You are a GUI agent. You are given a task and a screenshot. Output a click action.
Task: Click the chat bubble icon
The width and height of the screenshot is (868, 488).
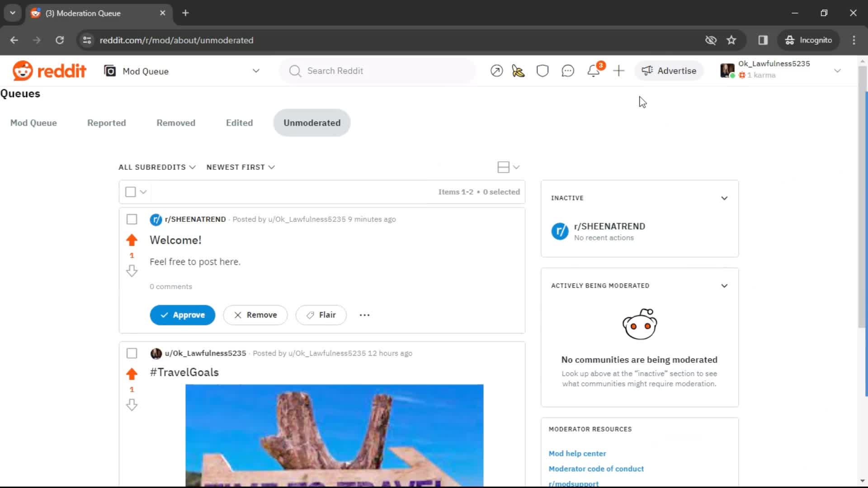[567, 70]
